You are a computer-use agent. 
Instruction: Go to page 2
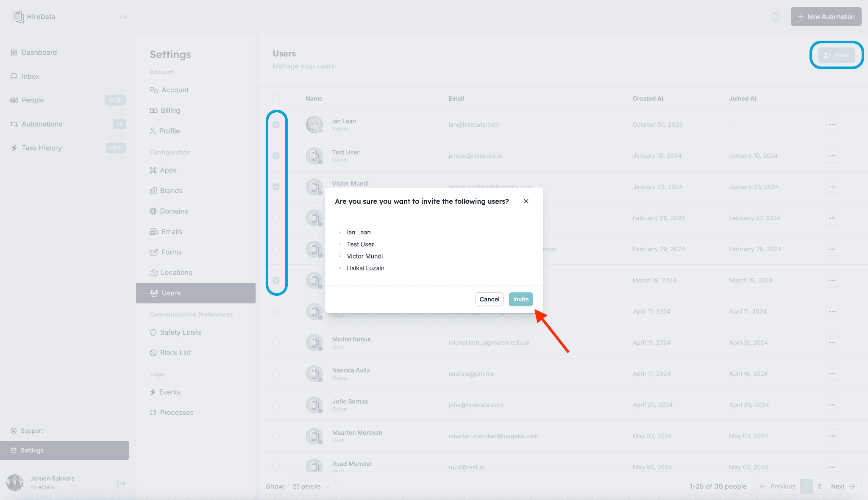pyautogui.click(x=819, y=486)
